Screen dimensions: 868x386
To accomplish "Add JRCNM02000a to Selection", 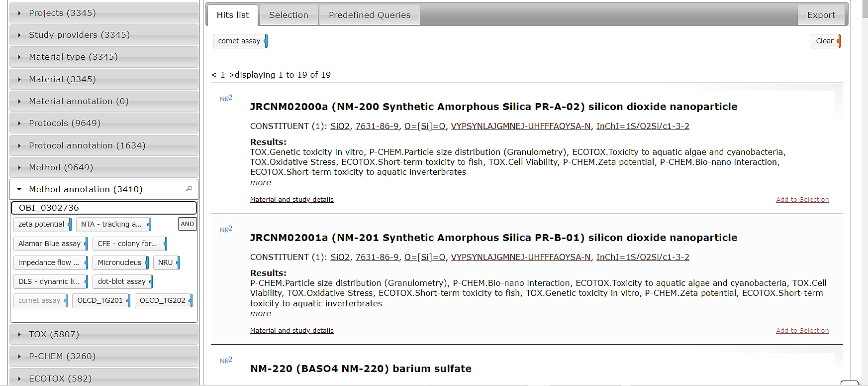I will pyautogui.click(x=802, y=200).
